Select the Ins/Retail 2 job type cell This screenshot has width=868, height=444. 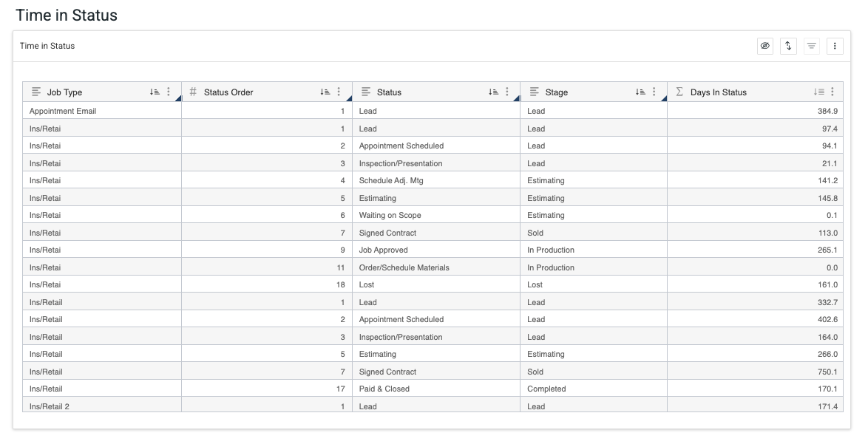tap(102, 406)
